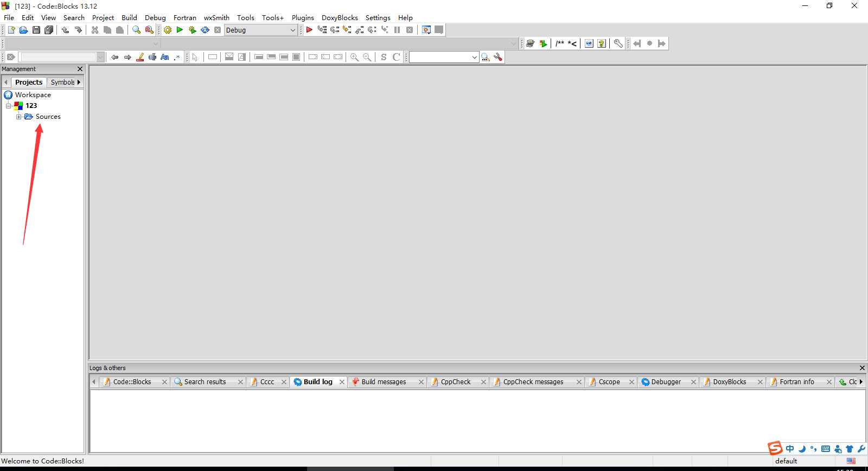868x471 pixels.
Task: Click the Zoom out magnifier icon
Action: [367, 57]
